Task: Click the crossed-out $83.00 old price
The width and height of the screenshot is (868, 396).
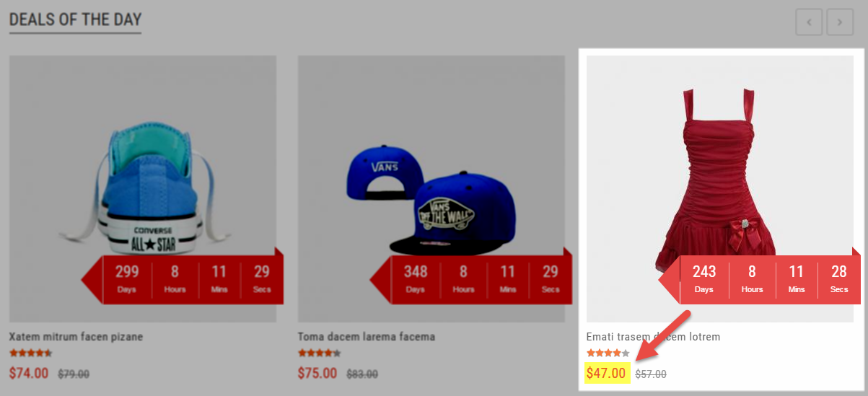Action: (x=362, y=374)
